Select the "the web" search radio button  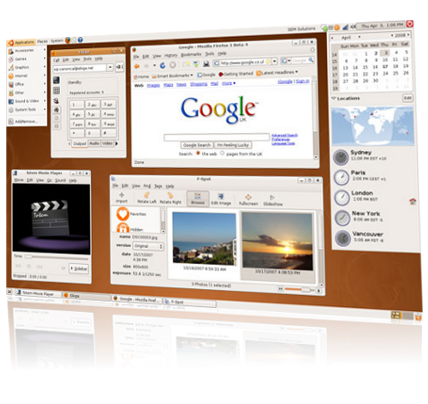tap(198, 153)
